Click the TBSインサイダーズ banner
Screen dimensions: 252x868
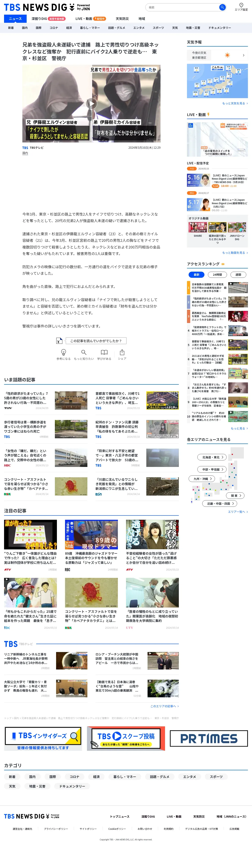pos(43,738)
